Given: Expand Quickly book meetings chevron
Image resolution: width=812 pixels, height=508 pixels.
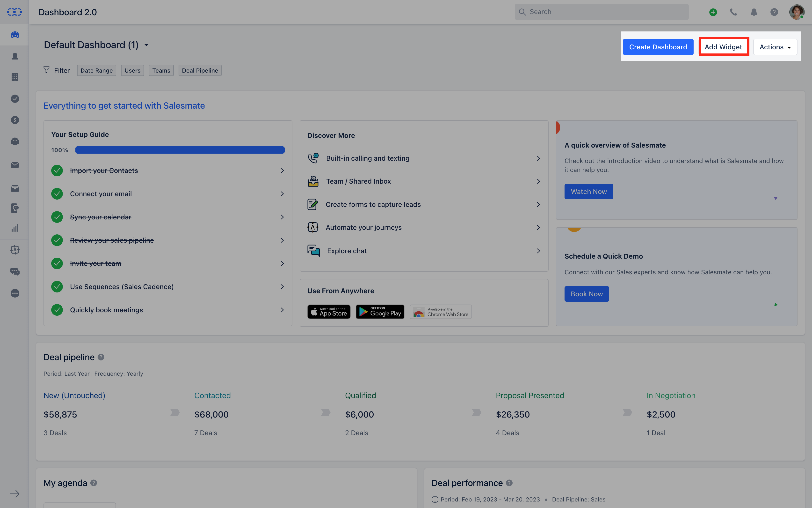Looking at the screenshot, I should 282,310.
